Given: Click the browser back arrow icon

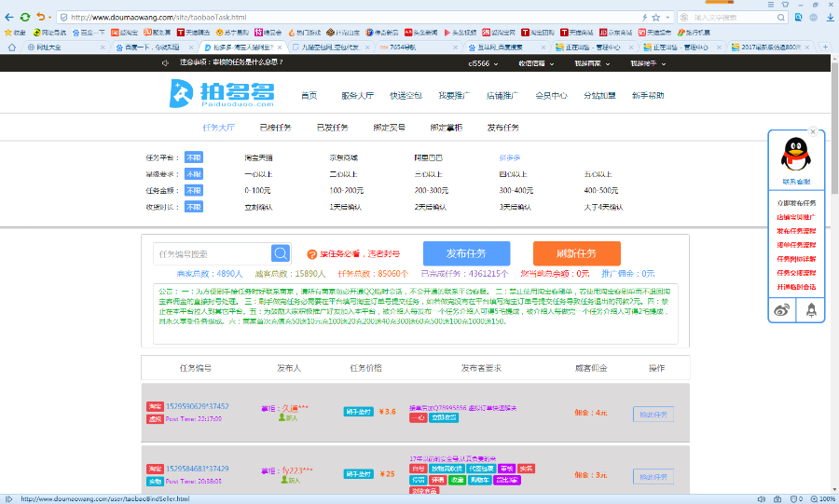Looking at the screenshot, I should coord(8,17).
